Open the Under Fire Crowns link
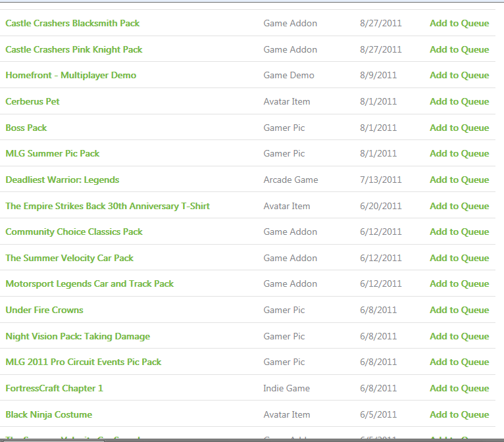This screenshot has height=442, width=504. (x=44, y=310)
